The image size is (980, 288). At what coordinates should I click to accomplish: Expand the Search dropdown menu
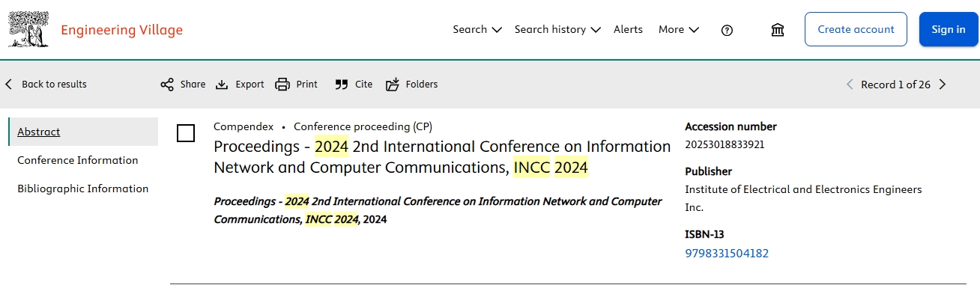[477, 30]
